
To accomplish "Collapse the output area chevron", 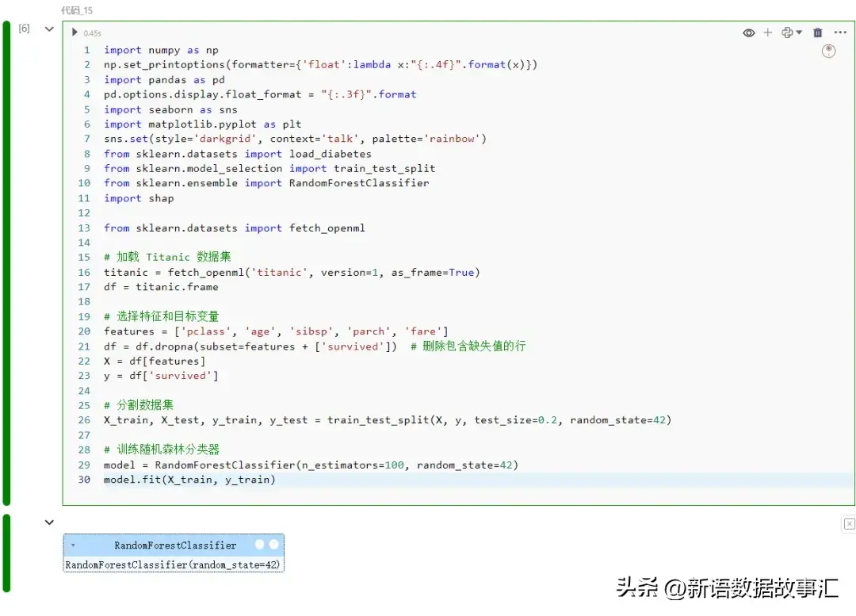I will click(49, 522).
